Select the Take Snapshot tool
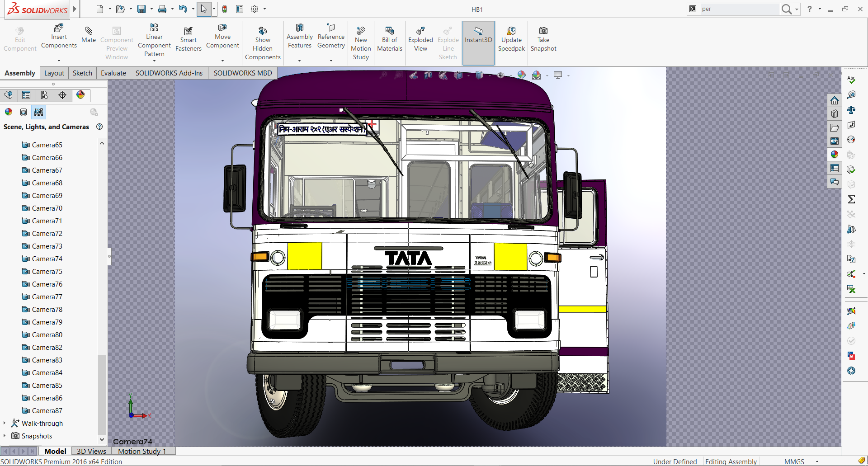This screenshot has width=868, height=466. (543, 31)
